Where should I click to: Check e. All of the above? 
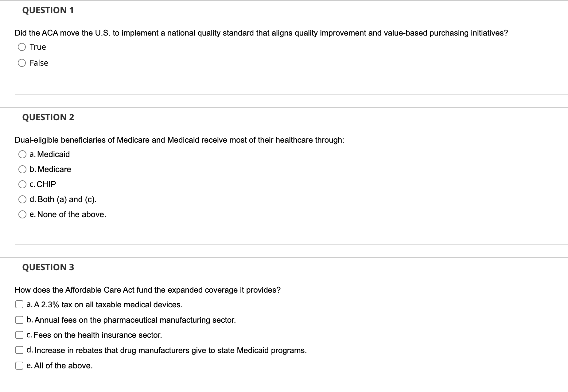tap(19, 365)
